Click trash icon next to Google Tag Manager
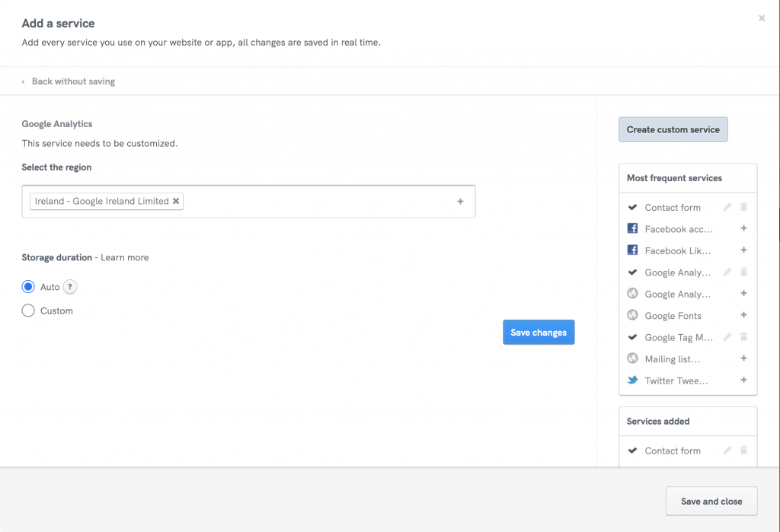The width and height of the screenshot is (780, 532). click(x=744, y=337)
